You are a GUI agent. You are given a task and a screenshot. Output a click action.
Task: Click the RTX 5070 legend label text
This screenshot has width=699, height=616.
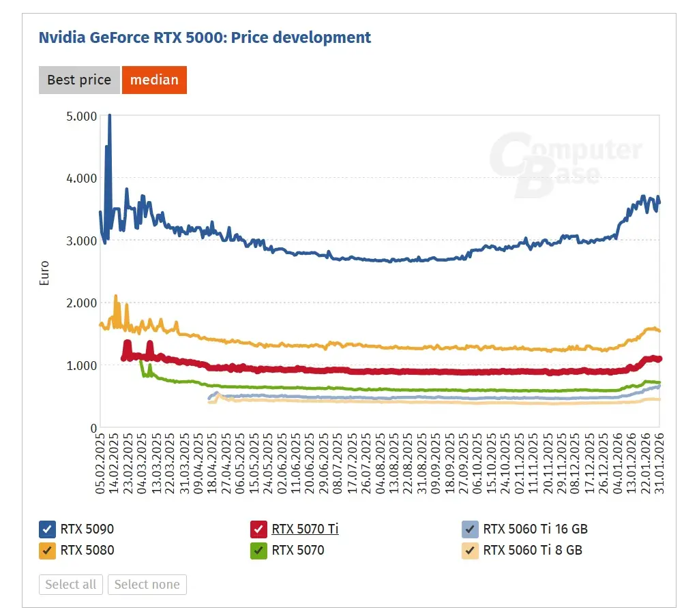click(298, 551)
